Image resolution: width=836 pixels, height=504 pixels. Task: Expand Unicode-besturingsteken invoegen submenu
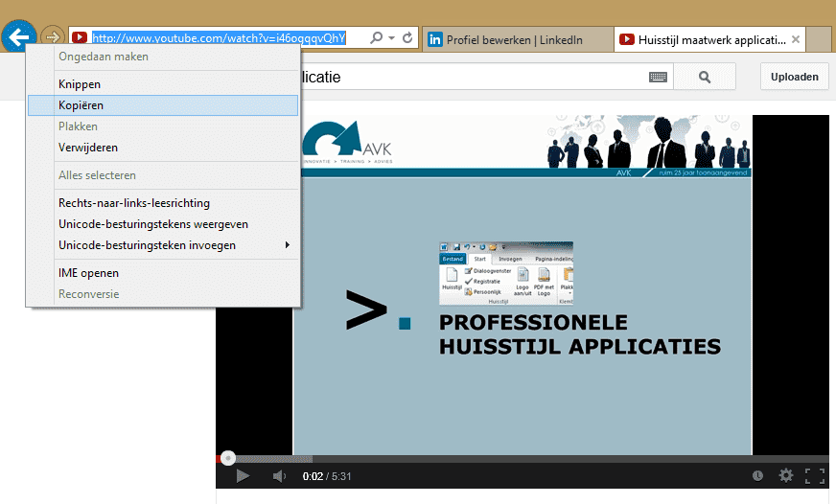pyautogui.click(x=163, y=245)
